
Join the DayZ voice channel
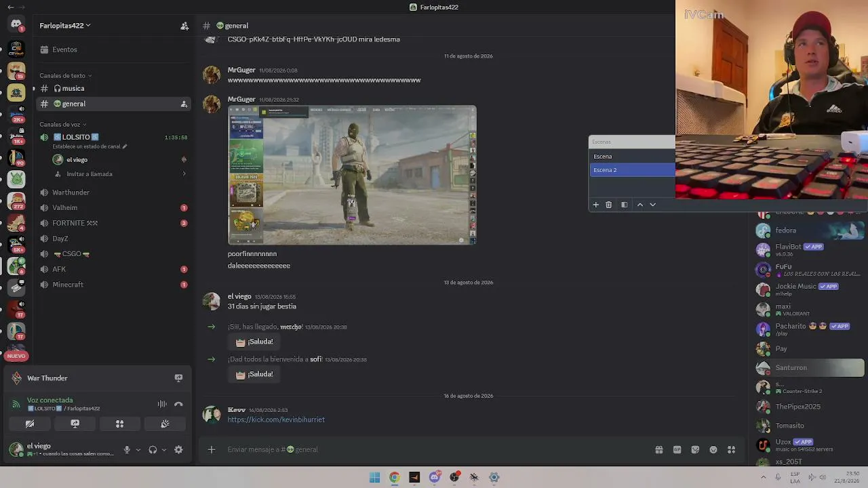click(114, 239)
